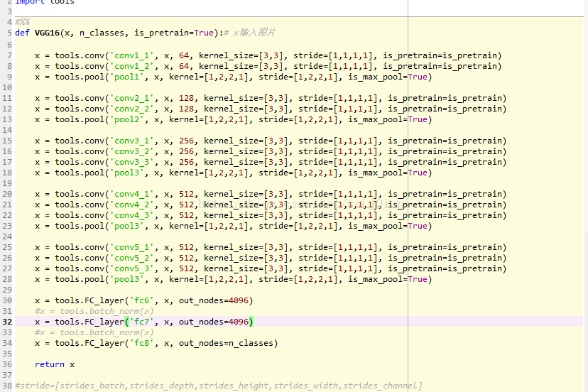Click the def keyword on line 5
This screenshot has height=392, width=588.
click(22, 33)
